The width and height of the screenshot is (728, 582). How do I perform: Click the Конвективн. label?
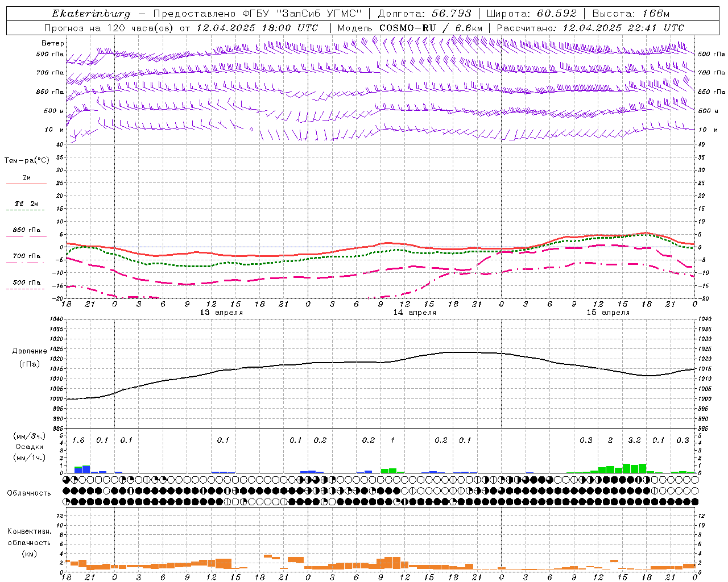(x=30, y=531)
